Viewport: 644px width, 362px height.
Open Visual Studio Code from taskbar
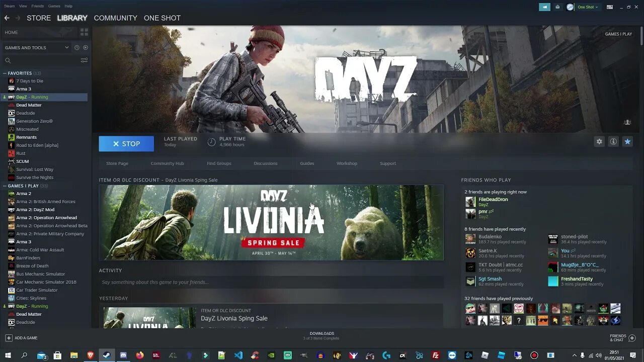click(x=238, y=355)
